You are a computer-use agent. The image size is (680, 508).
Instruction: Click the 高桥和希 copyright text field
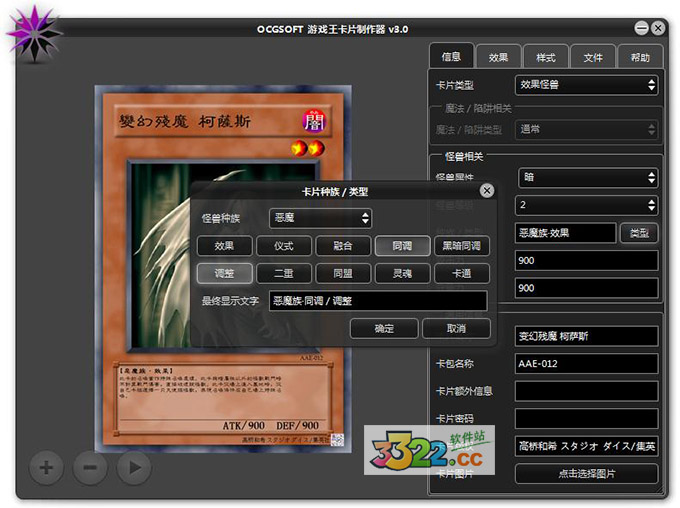pyautogui.click(x=586, y=446)
